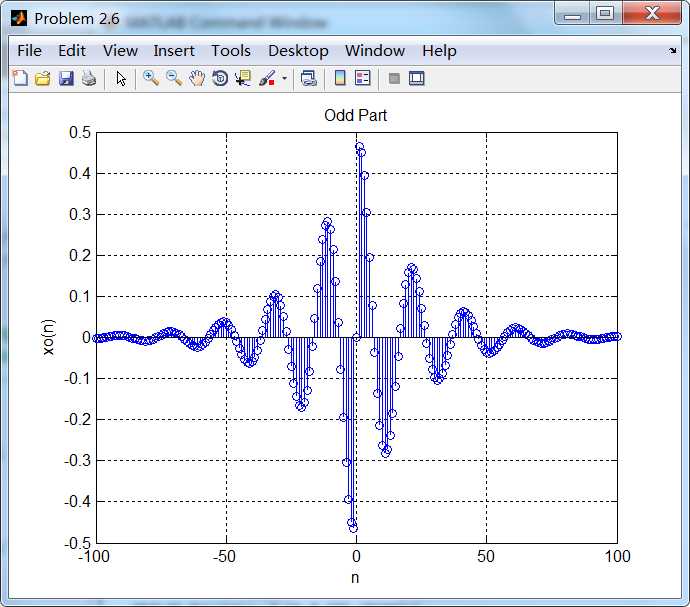
Task: Insert a colorbar with the toolbar icon
Action: (x=340, y=78)
